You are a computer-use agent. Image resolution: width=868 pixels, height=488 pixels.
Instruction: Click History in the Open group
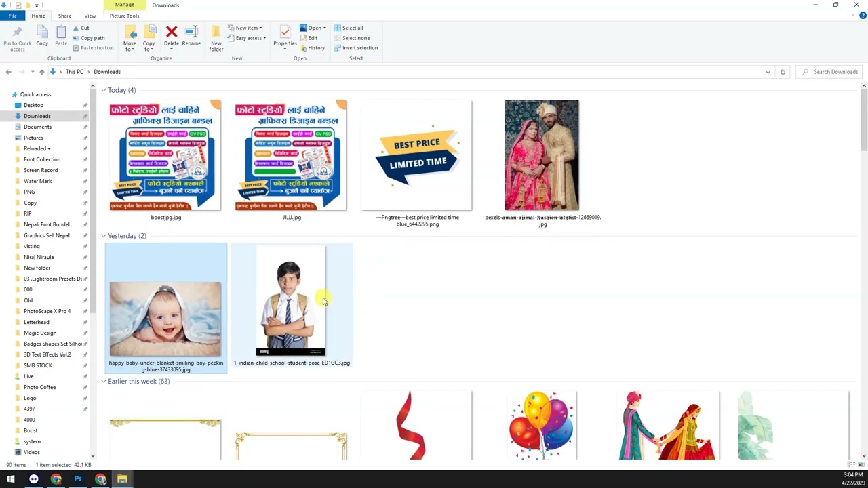click(313, 48)
